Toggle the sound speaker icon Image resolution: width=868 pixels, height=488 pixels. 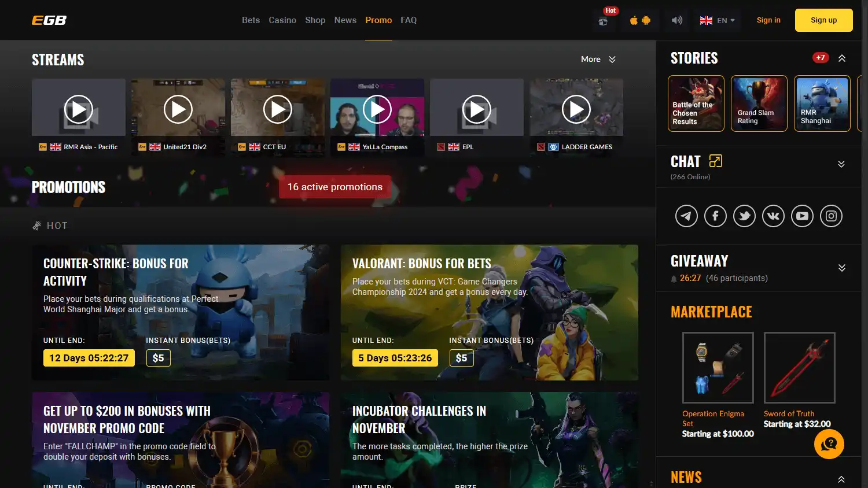(676, 20)
